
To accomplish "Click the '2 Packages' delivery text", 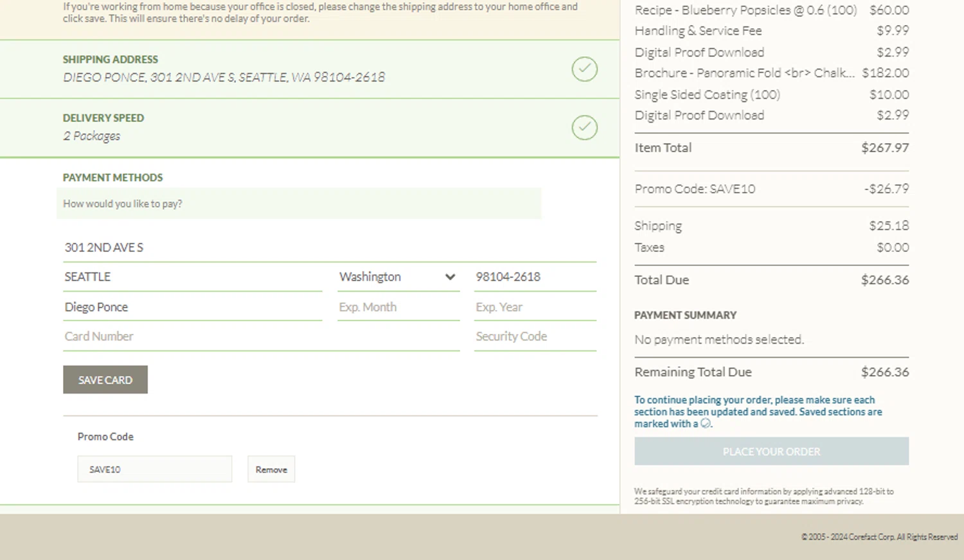I will coord(91,136).
